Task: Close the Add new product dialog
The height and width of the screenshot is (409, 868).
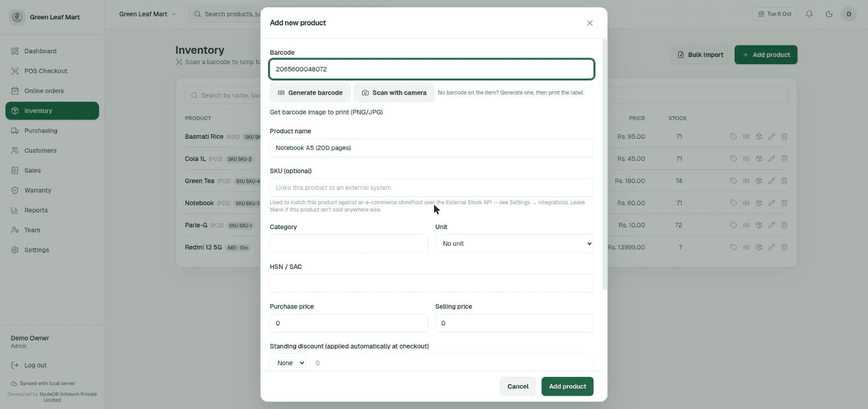Action: click(590, 23)
